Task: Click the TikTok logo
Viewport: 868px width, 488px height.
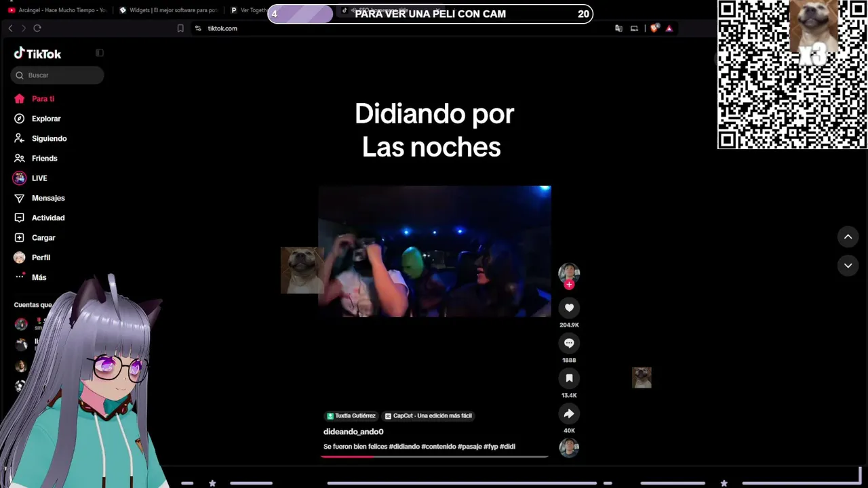Action: (38, 54)
